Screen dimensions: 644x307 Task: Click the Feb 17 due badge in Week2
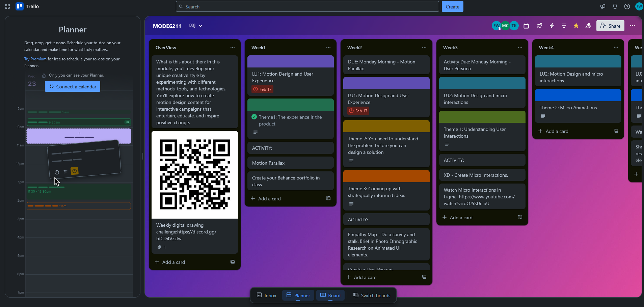(x=359, y=111)
